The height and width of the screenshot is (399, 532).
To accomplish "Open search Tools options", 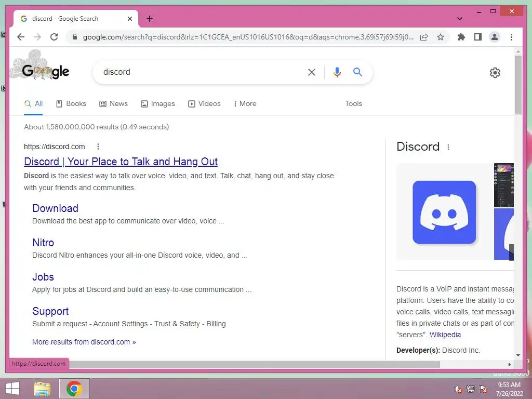I will pos(353,104).
